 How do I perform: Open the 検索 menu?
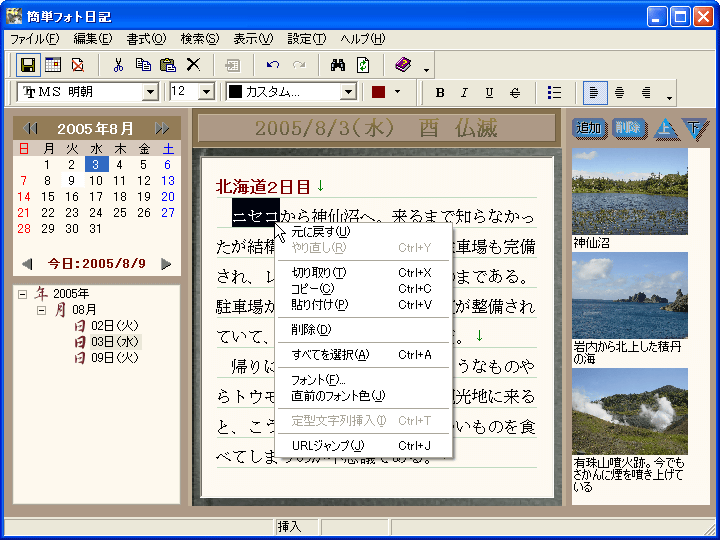tap(200, 39)
